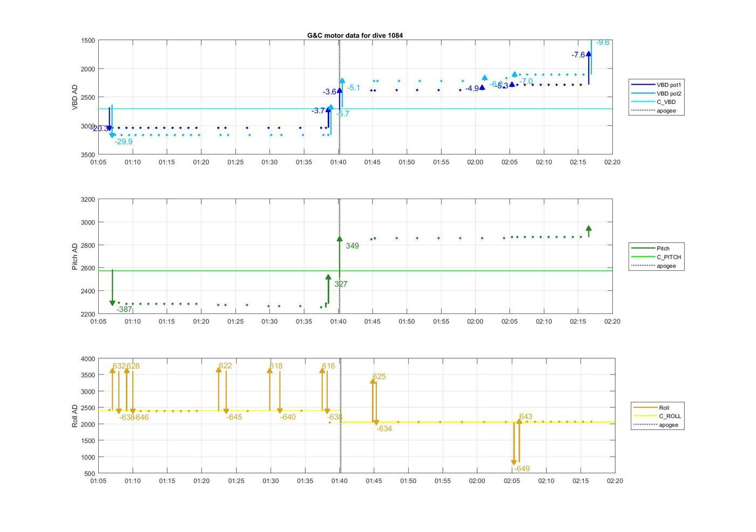This screenshot has height=532, width=756.
Task: Click the '4000' y-tick on Roll plot
Action: coord(89,359)
